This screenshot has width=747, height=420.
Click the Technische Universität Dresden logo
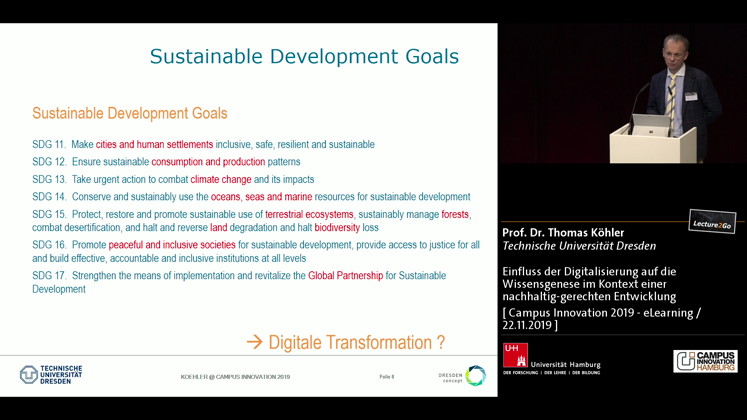coord(51,375)
